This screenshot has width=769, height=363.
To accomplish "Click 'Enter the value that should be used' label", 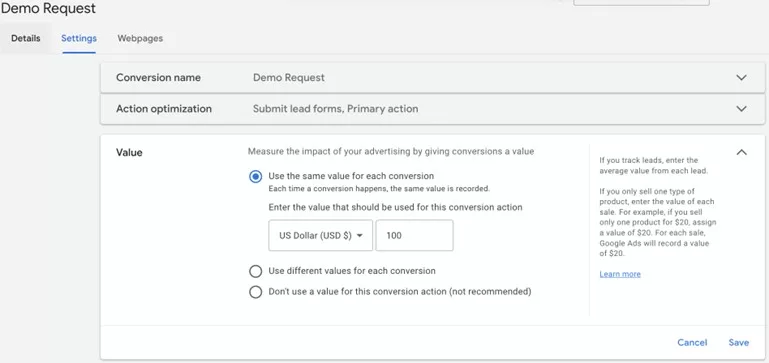I will [x=395, y=207].
